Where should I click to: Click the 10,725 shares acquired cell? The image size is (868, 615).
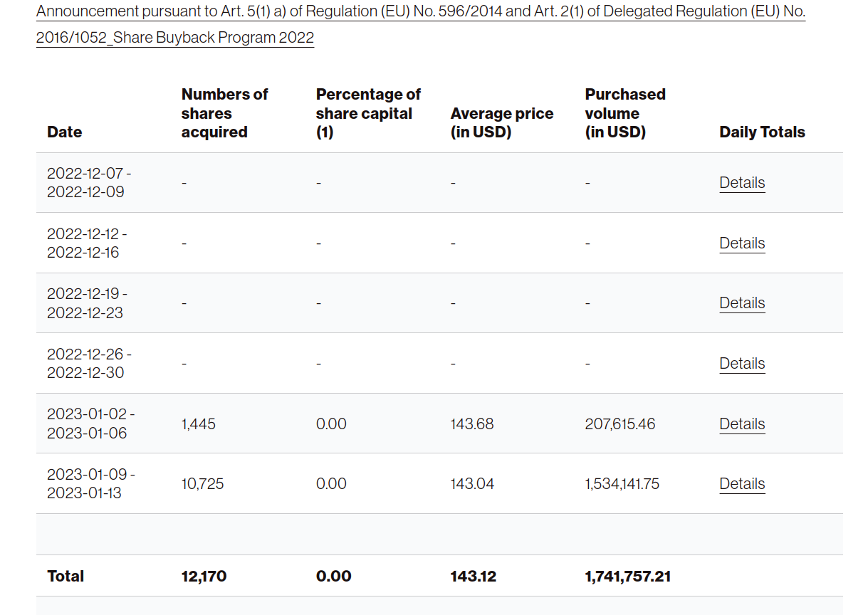[x=203, y=484]
